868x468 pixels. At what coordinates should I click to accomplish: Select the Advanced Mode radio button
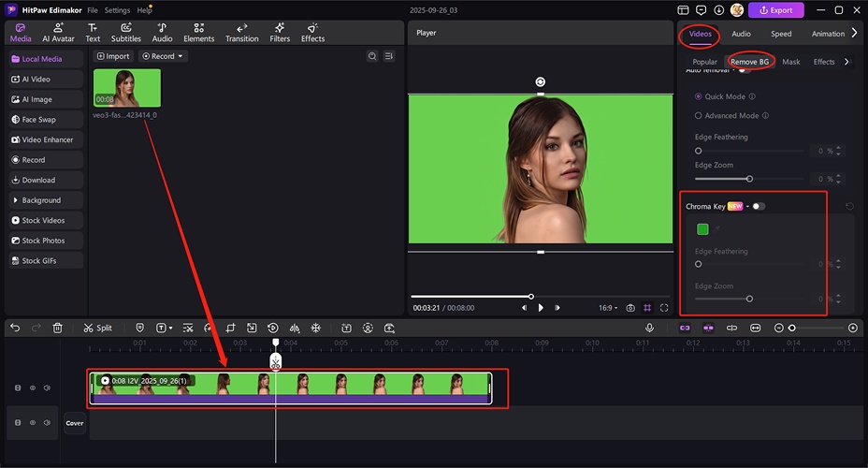click(x=698, y=116)
